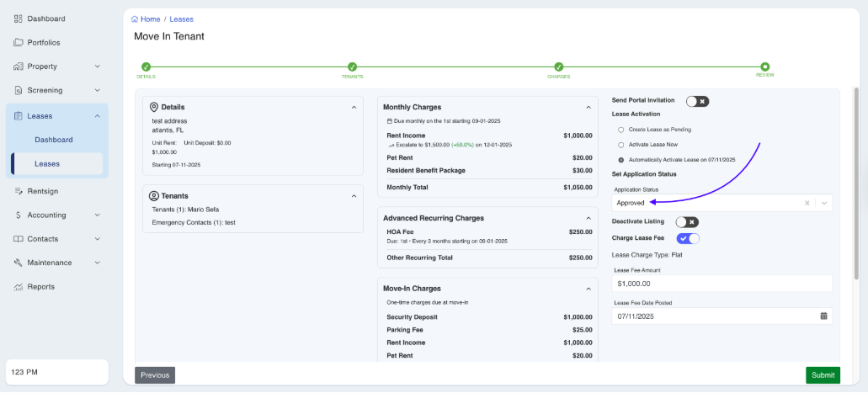Click the Dashboard grid icon in sidebar
This screenshot has height=393, width=868.
coord(19,19)
